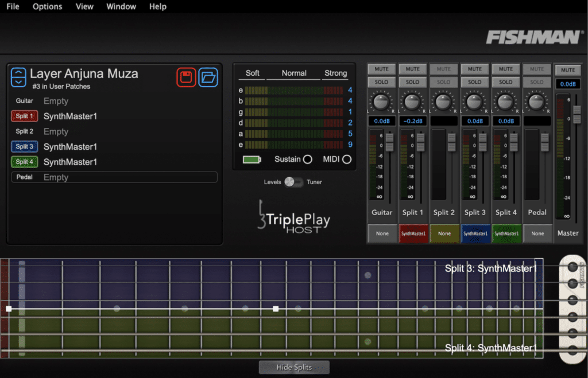Click the patch up/down selector arrows
This screenshot has width=588, height=378.
(18, 77)
